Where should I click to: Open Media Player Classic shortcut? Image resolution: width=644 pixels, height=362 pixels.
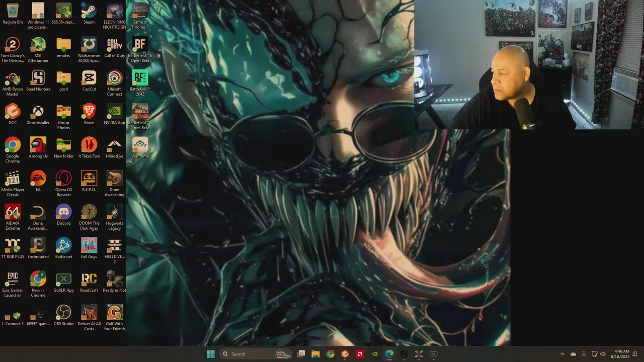13,184
